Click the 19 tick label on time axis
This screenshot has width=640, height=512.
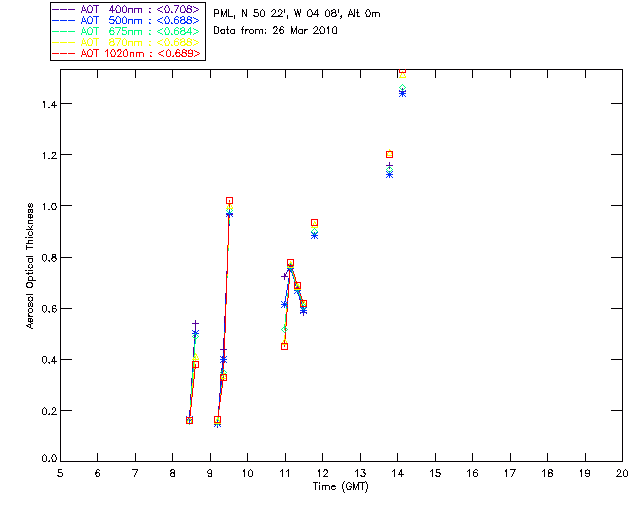point(585,473)
